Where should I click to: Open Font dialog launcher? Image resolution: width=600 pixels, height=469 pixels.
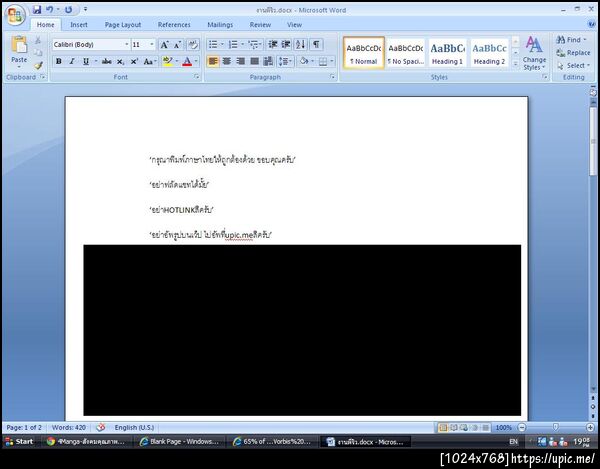point(197,77)
